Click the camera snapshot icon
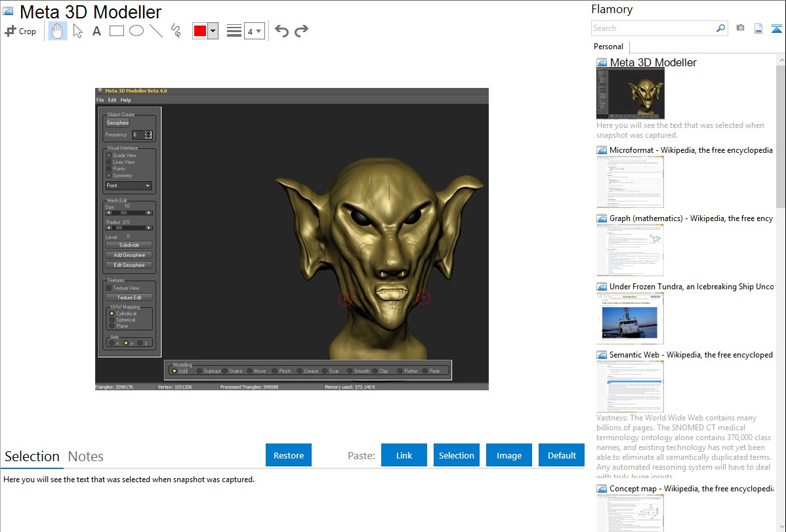Screen dimensions: 786x532 coord(740,28)
